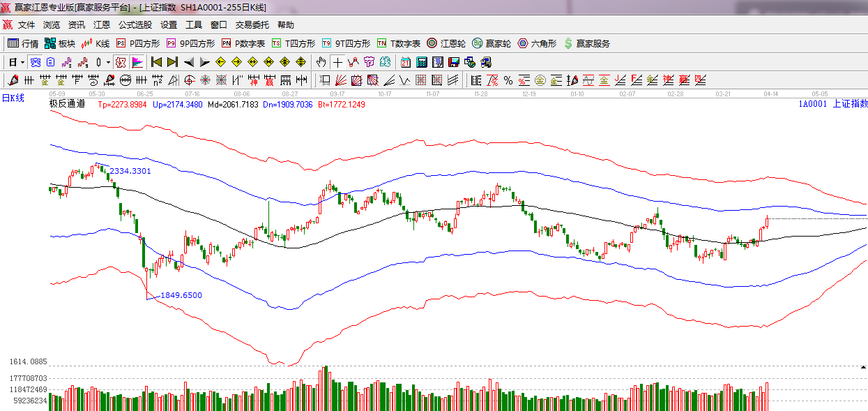Click the percent (%) drawing tool
The width and height of the screenshot is (868, 411).
click(508, 80)
